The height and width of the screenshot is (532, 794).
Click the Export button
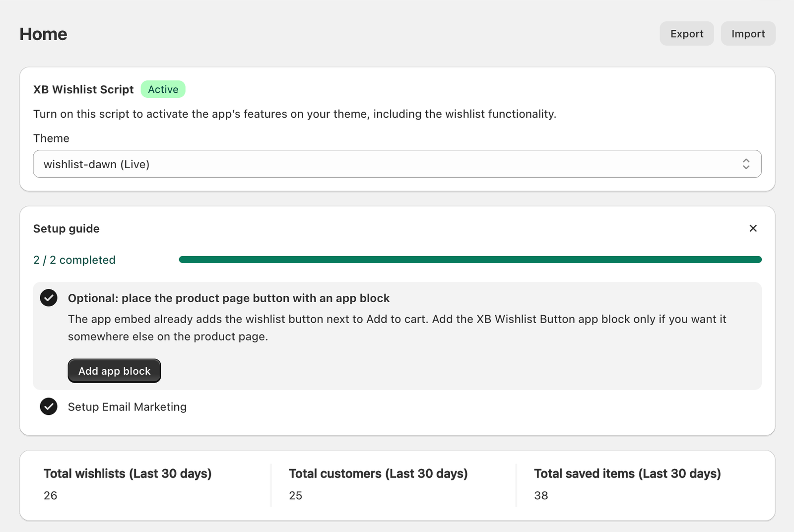[x=687, y=34]
